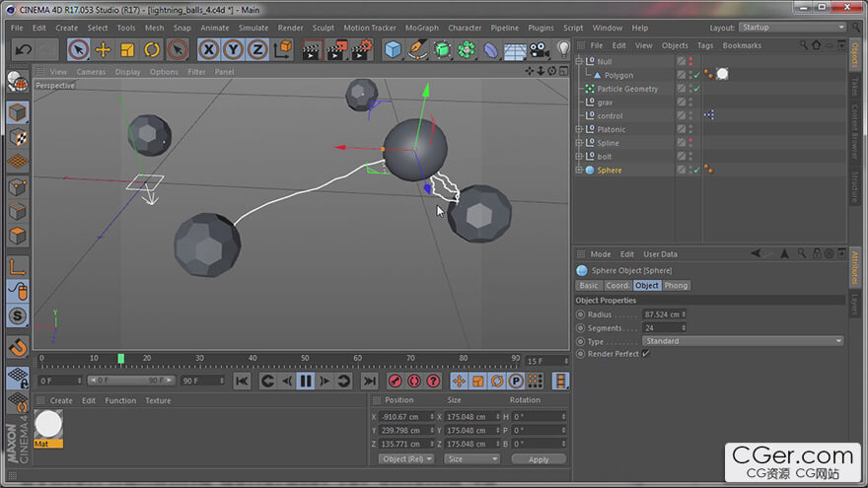Screen dimensions: 868x488
Task: Toggle Autokeying record button
Action: (414, 381)
